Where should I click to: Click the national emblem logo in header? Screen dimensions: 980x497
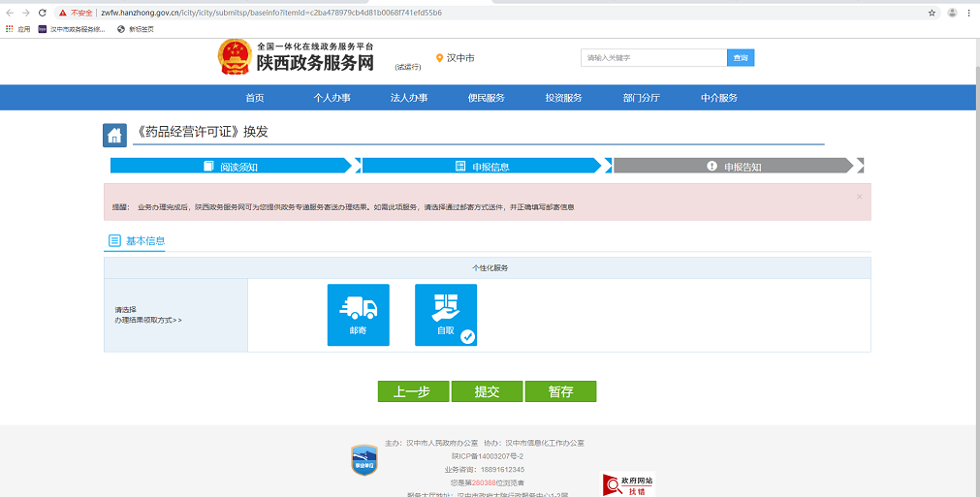(234, 57)
